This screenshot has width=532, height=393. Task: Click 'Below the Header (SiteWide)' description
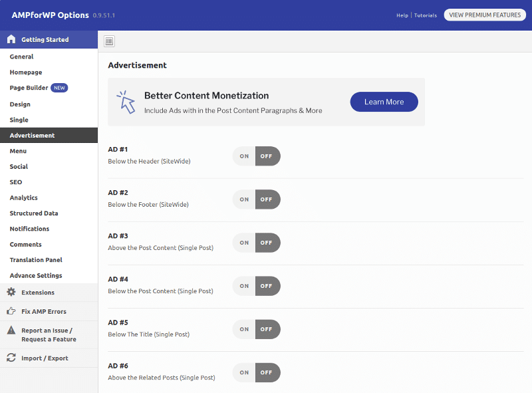point(149,161)
